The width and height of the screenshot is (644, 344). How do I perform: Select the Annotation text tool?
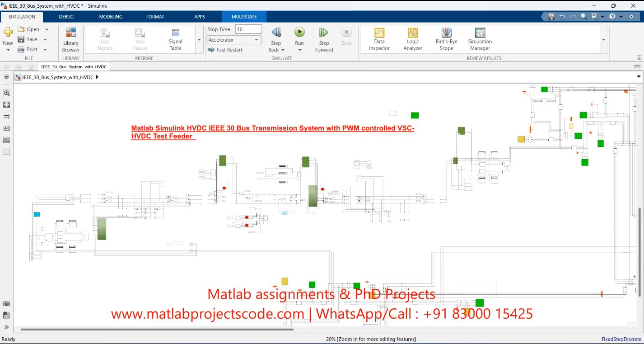point(6,128)
